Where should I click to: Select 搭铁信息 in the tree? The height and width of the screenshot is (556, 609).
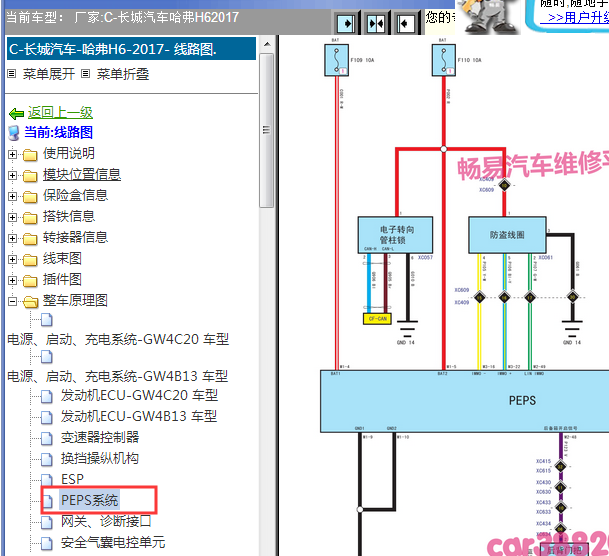[69, 216]
